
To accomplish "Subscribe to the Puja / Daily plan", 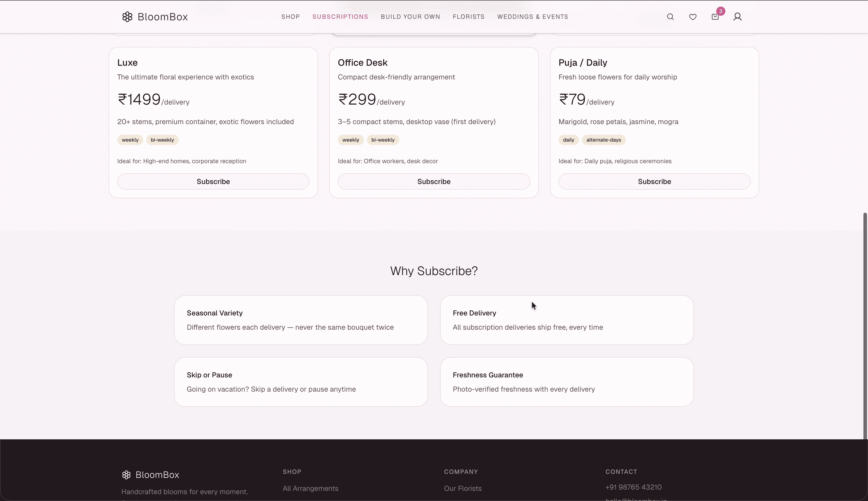I will pyautogui.click(x=654, y=181).
